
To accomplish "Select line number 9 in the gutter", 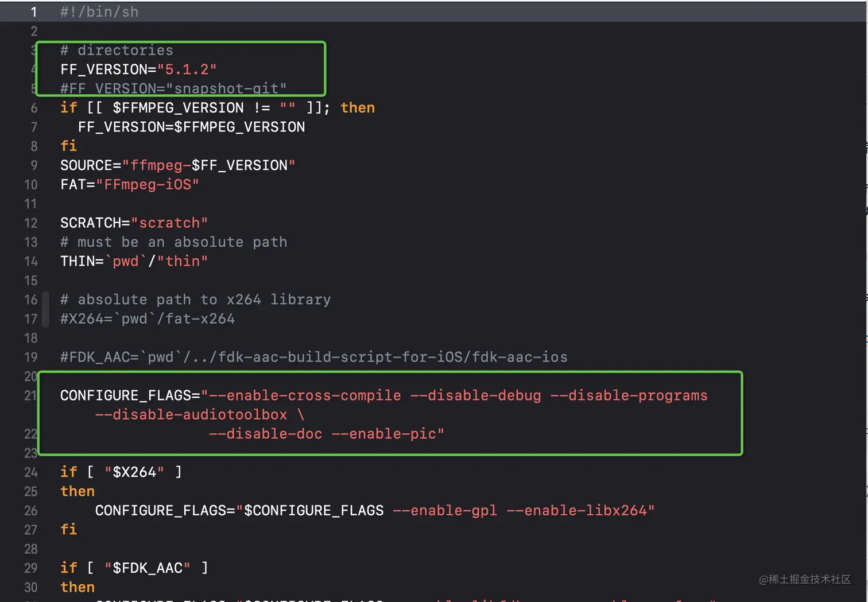I will [34, 165].
